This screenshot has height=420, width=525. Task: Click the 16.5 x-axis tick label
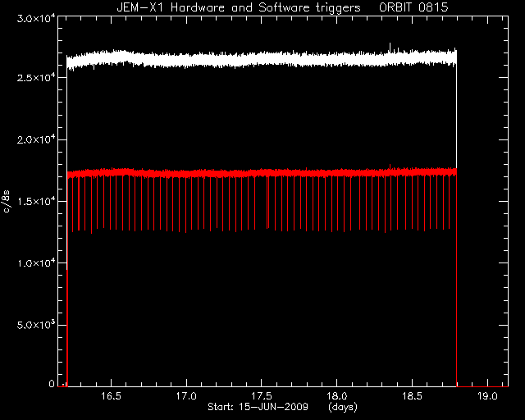[x=111, y=396]
